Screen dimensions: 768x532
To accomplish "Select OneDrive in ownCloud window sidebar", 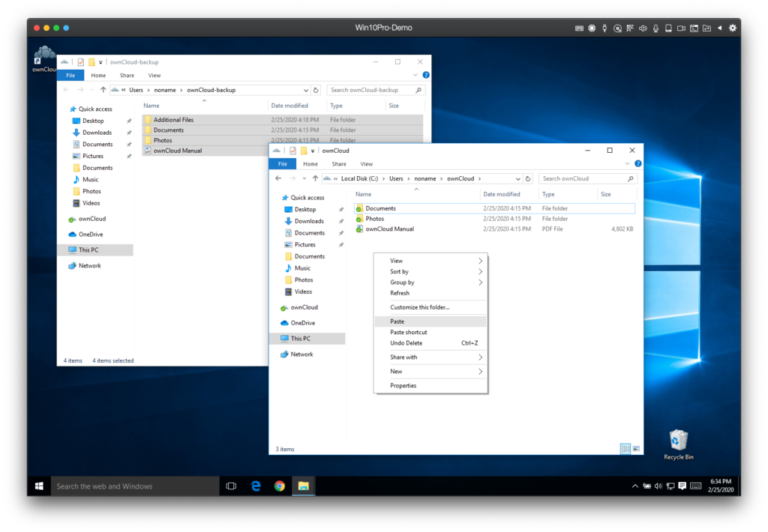I will click(303, 323).
